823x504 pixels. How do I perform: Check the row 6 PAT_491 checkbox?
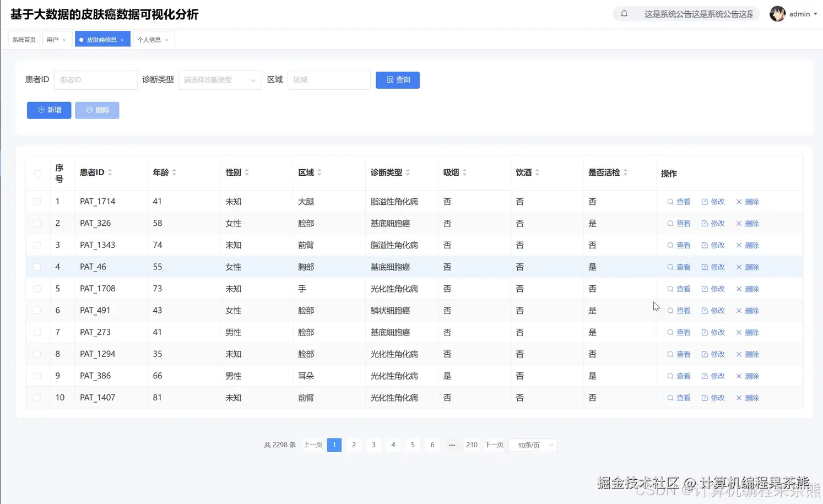[x=37, y=311]
